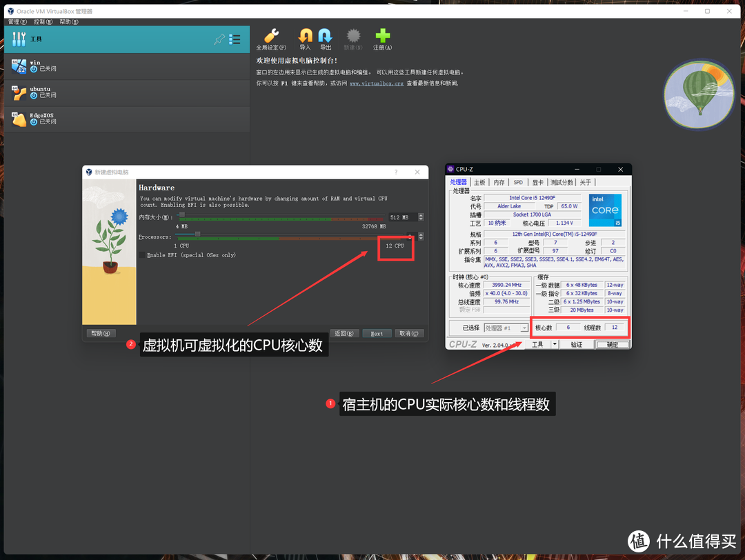Click the 65.0 W TDP value

(x=569, y=206)
